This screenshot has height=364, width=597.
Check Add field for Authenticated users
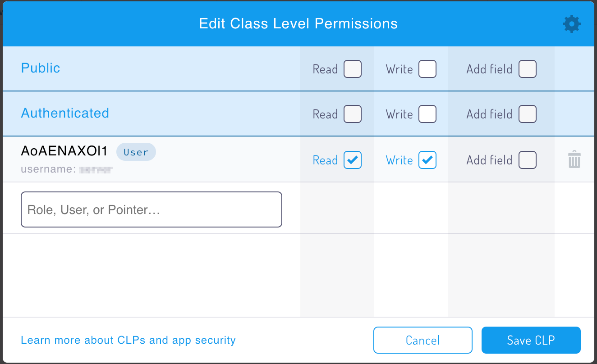click(x=528, y=114)
